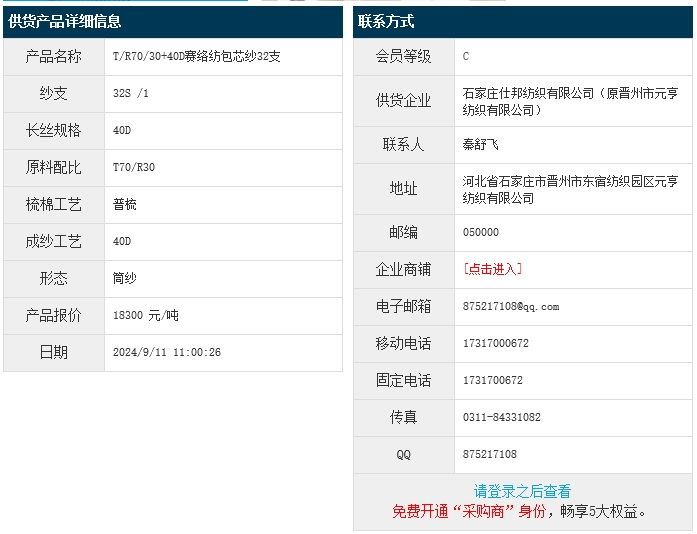Open the 请登录之后查看 login link
The image size is (697, 534).
(522, 491)
